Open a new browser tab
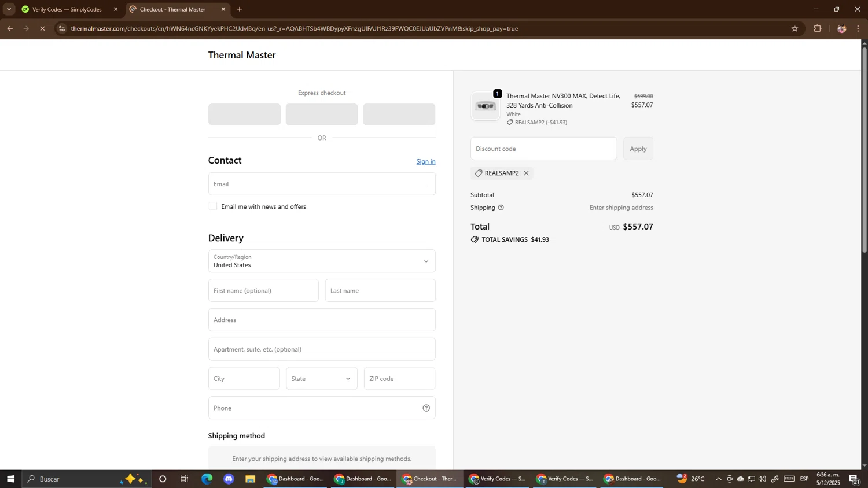Image resolution: width=868 pixels, height=488 pixels. (x=240, y=9)
